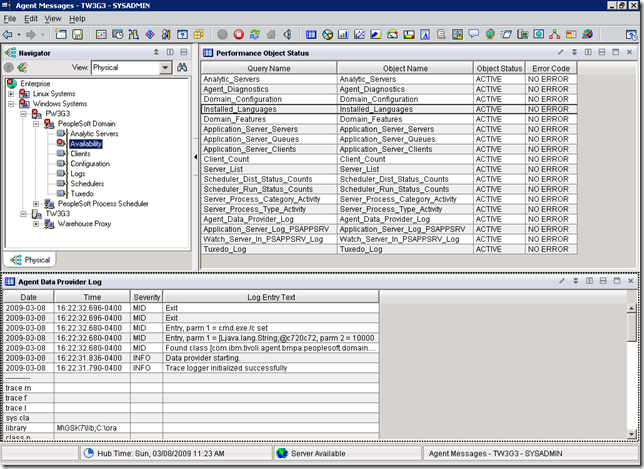Screen dimensions: 644x469
Task: Collapse the Windows Systems tree node
Action: [11, 103]
